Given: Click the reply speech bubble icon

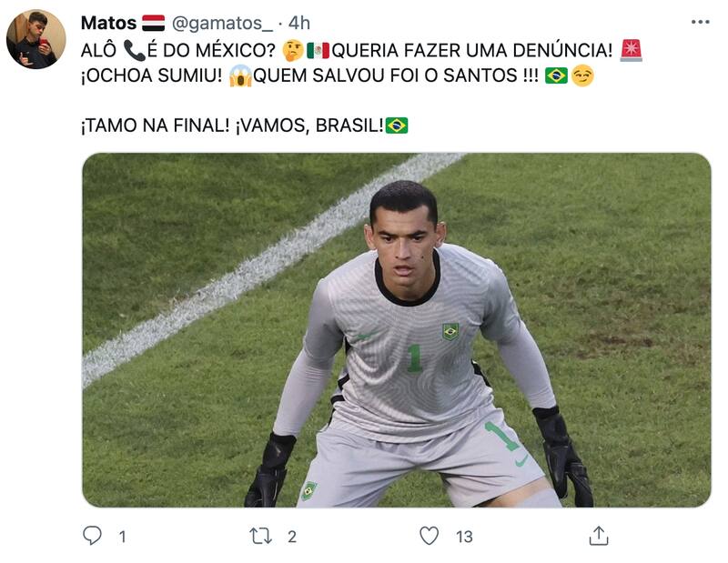Looking at the screenshot, I should click(92, 535).
